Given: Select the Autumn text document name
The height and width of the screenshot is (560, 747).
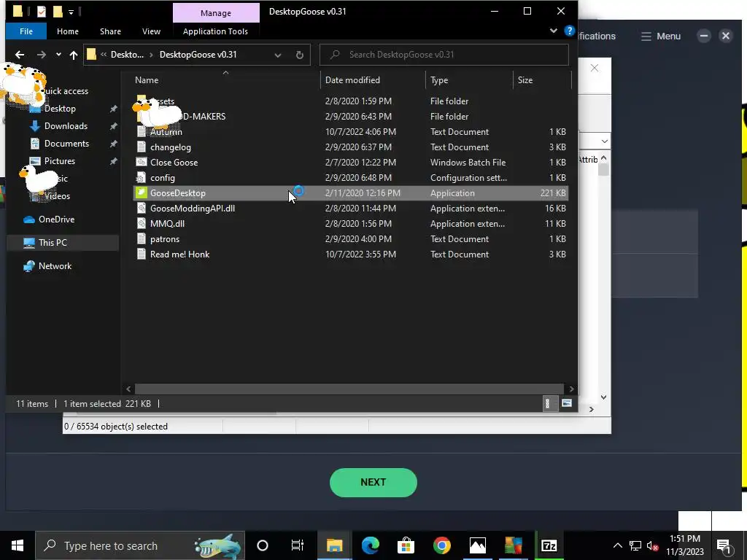Looking at the screenshot, I should (166, 132).
